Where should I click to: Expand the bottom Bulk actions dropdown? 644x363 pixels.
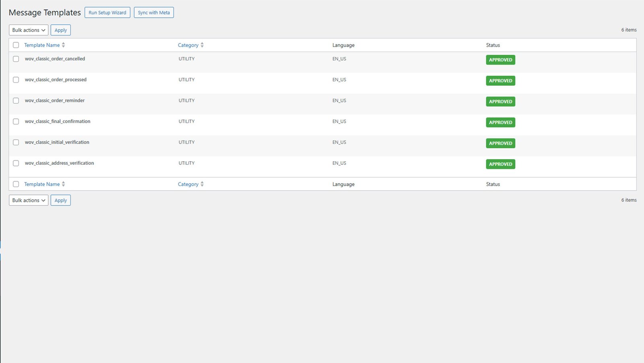tap(29, 200)
